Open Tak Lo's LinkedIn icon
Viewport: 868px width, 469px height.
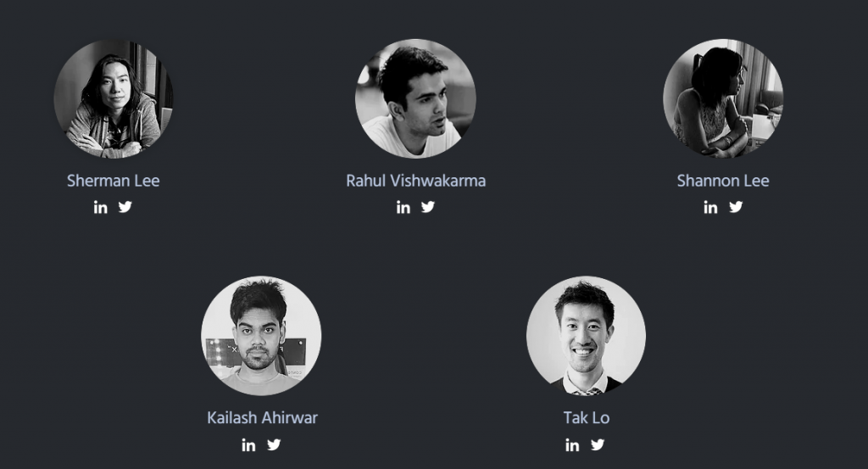pyautogui.click(x=572, y=444)
